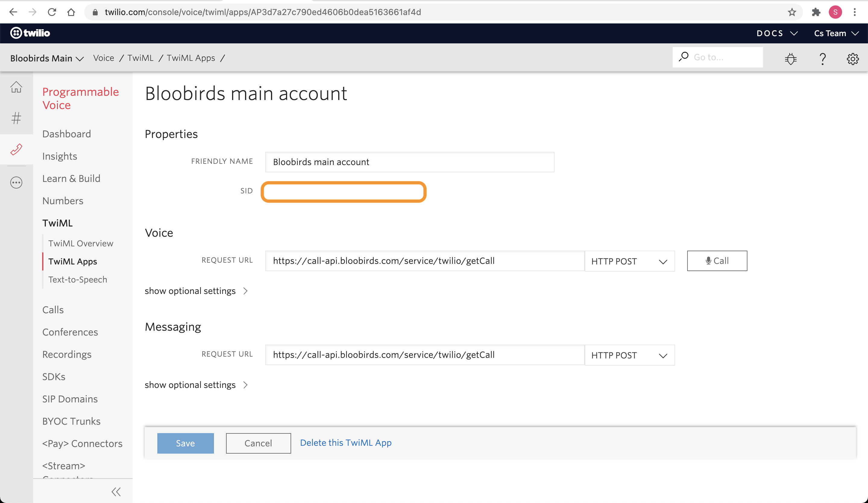
Task: Open Recordings in the sidebar
Action: coord(67,354)
